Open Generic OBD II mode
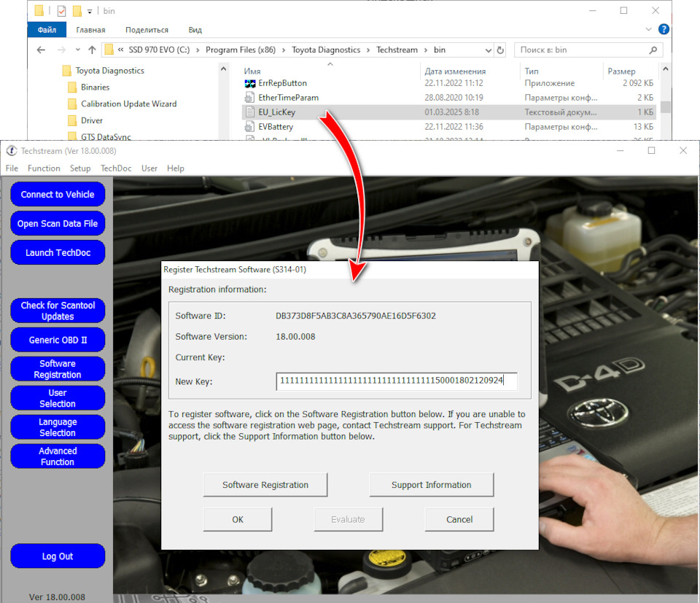The image size is (700, 603). point(58,340)
